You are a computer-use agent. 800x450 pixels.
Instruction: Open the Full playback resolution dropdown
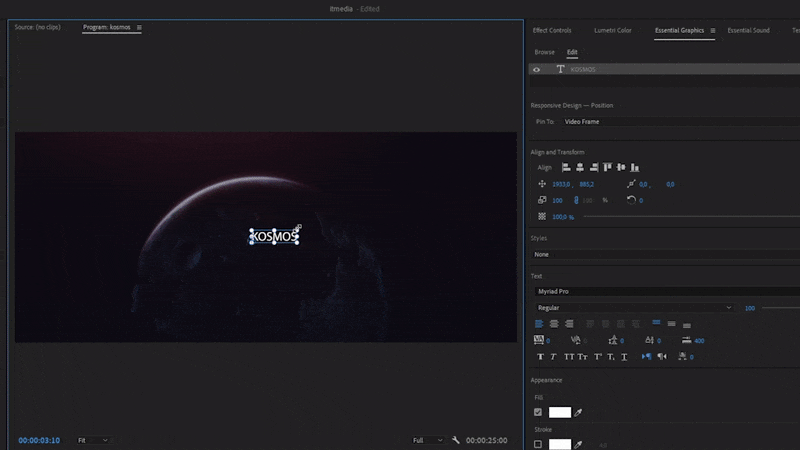pos(428,440)
